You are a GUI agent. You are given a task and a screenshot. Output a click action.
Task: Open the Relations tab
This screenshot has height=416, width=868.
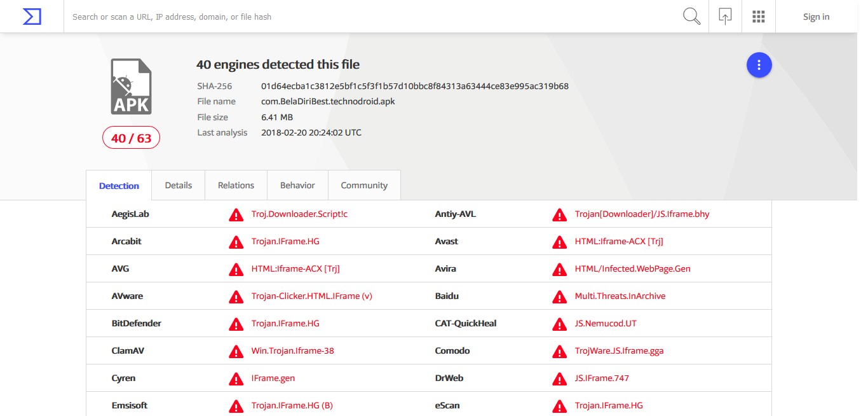(236, 185)
